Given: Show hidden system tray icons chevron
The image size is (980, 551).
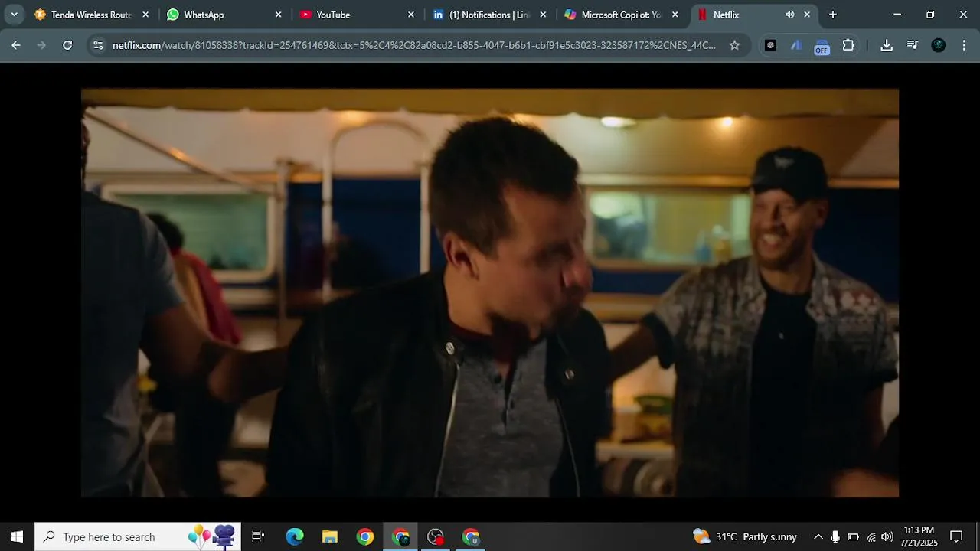Looking at the screenshot, I should tap(818, 536).
